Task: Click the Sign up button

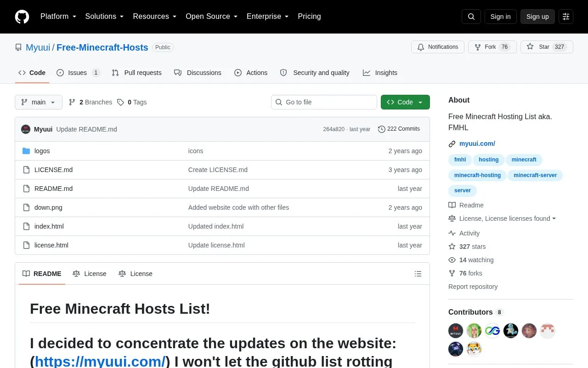Action: point(537,17)
